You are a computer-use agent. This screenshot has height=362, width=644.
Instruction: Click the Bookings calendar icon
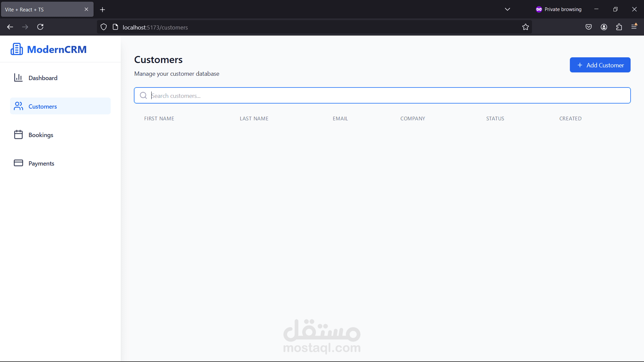click(x=18, y=135)
